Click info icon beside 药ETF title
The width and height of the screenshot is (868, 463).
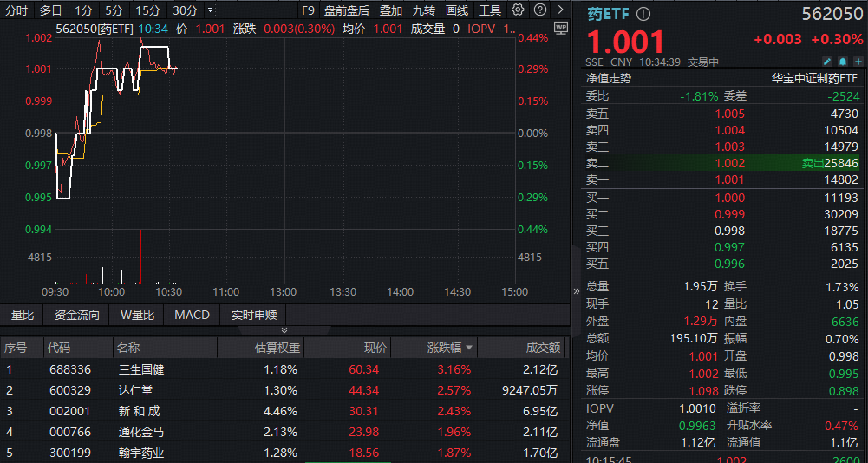(643, 15)
